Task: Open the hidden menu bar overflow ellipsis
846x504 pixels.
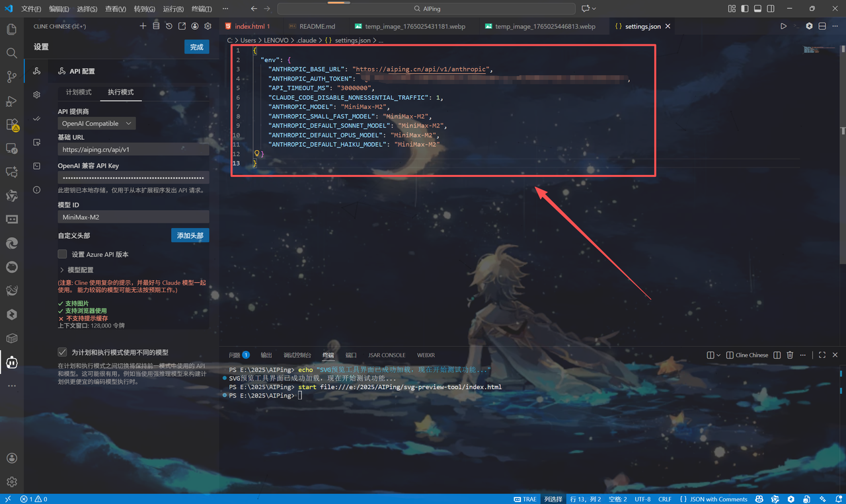Action: [225, 9]
